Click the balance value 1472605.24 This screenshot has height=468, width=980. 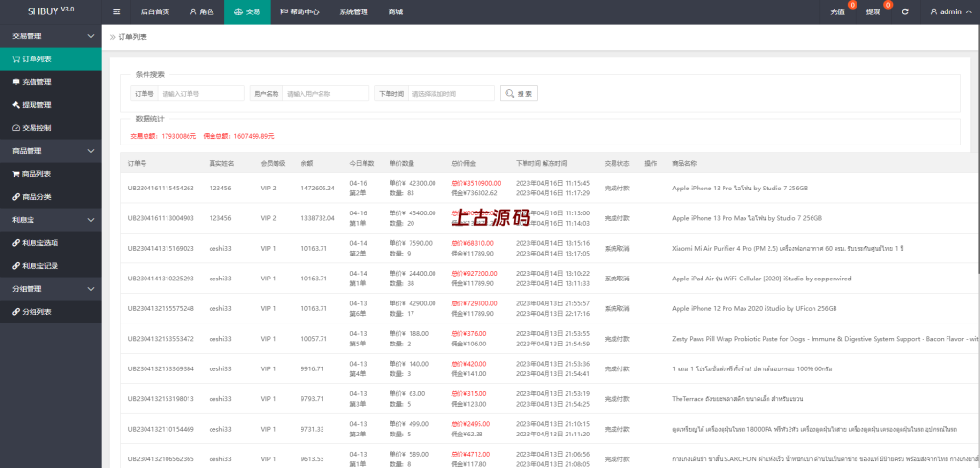[x=318, y=189]
